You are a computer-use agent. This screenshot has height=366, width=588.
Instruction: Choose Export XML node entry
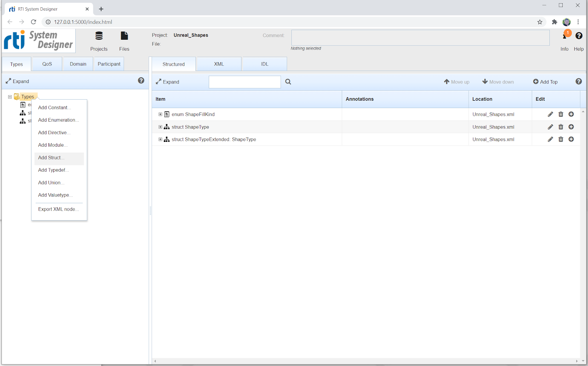59,209
